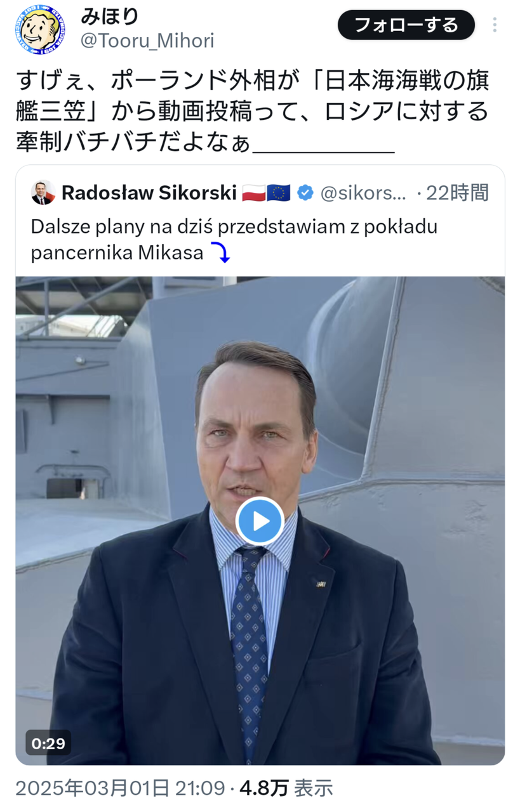Viewport: 520px width, 812px height.
Task: Open みほり's Vault Boy profile avatar
Action: 39,29
